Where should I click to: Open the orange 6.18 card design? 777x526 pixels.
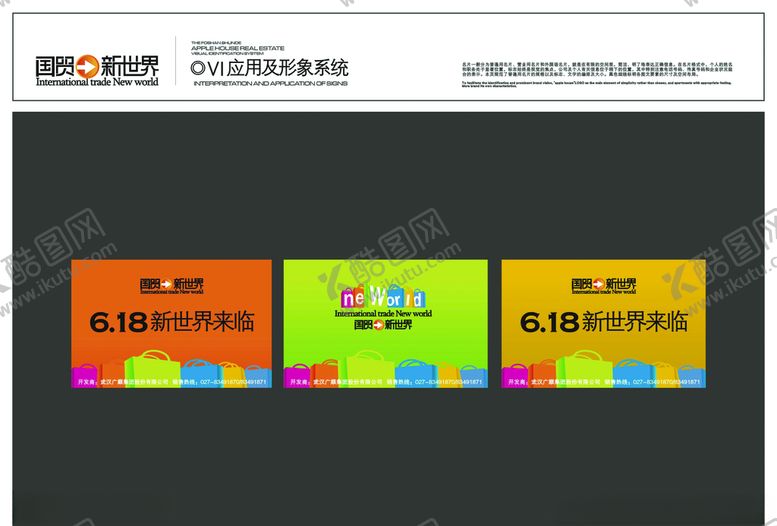coord(171,324)
